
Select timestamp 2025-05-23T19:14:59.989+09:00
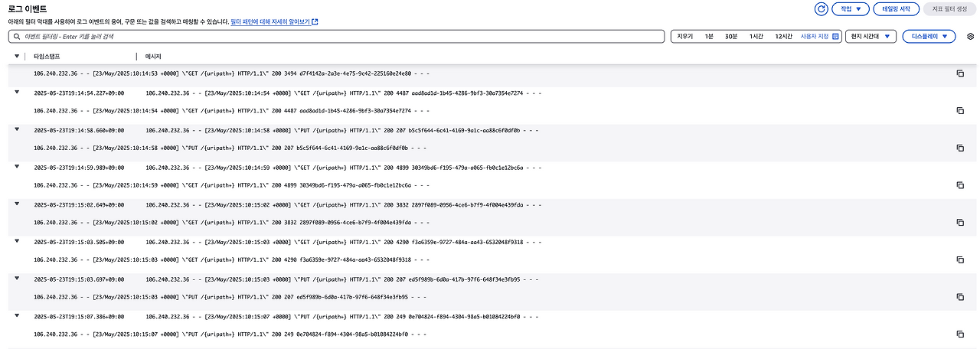click(79, 167)
